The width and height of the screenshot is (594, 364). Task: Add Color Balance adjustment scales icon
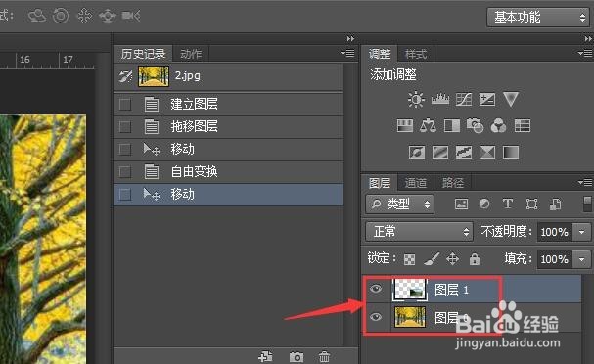tap(428, 126)
